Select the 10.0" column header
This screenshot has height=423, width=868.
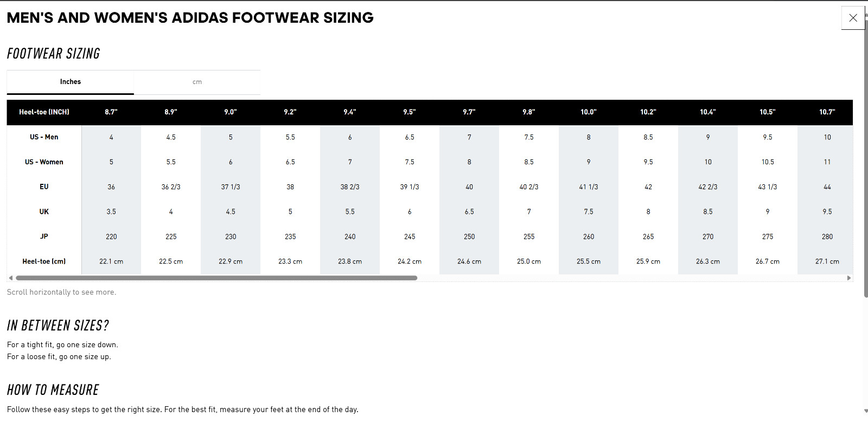pyautogui.click(x=589, y=112)
